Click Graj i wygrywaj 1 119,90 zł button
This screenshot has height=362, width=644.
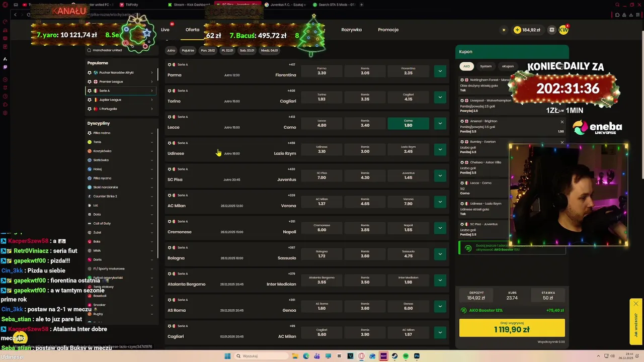512,328
